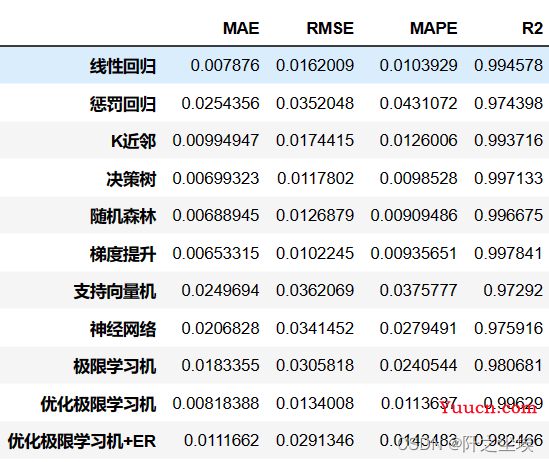Click MAE value 0.0249694
Image resolution: width=549 pixels, height=462 pixels.
pyautogui.click(x=220, y=290)
